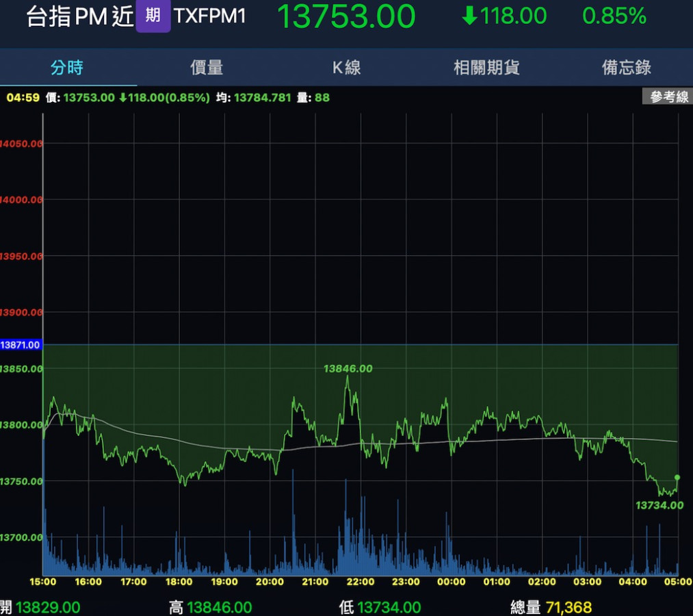This screenshot has height=616, width=693.
Task: Open the 價量 tab
Action: 207,67
